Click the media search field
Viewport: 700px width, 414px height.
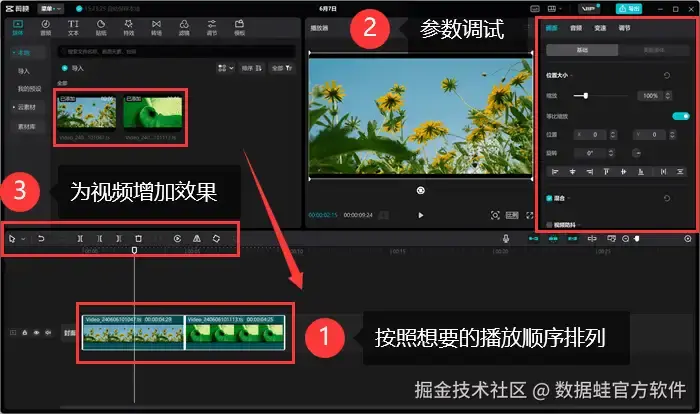[x=177, y=51]
